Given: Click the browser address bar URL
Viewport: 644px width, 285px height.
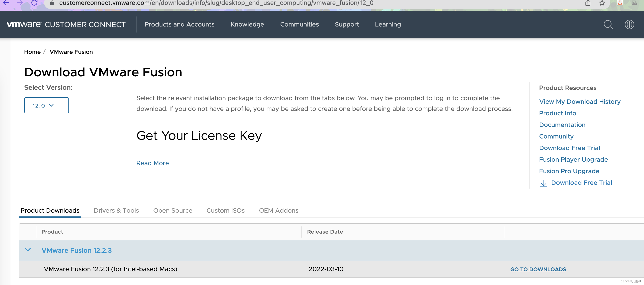Looking at the screenshot, I should 216,3.
